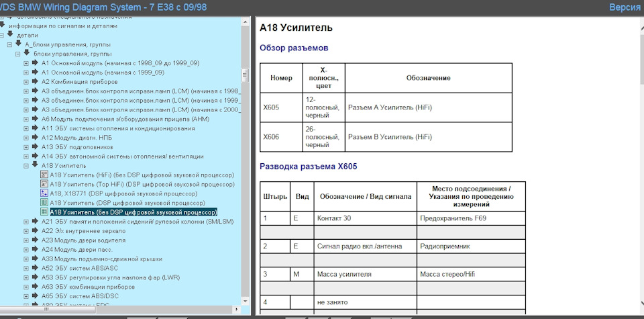This screenshot has width=644, height=319.
Task: Expand the A12 Модуль диагн. НПБ node
Action: 26,138
